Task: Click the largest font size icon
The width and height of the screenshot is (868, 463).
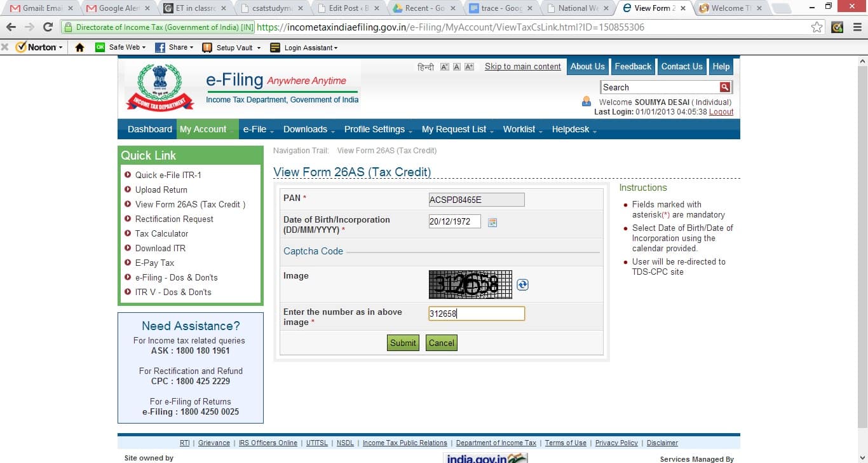Action: tap(469, 67)
